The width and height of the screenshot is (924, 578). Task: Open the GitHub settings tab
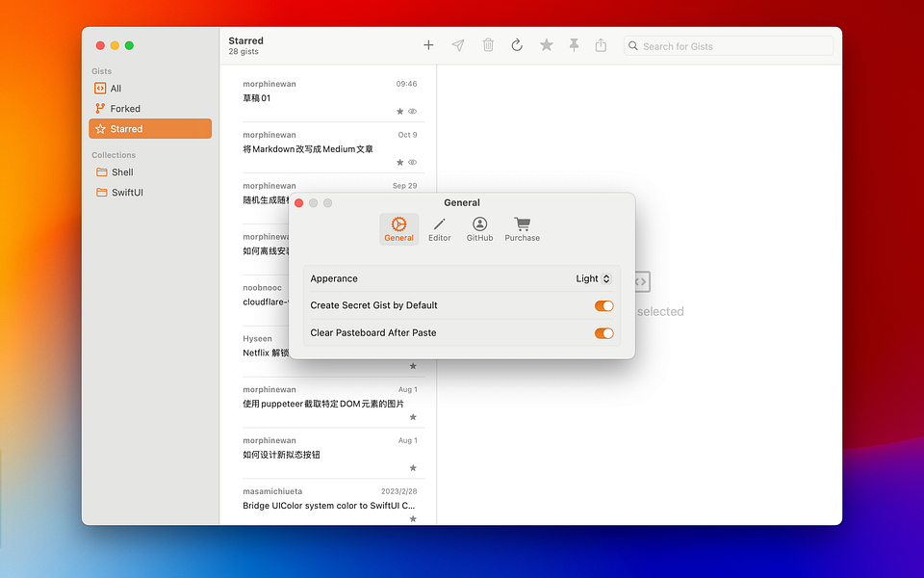coord(479,228)
